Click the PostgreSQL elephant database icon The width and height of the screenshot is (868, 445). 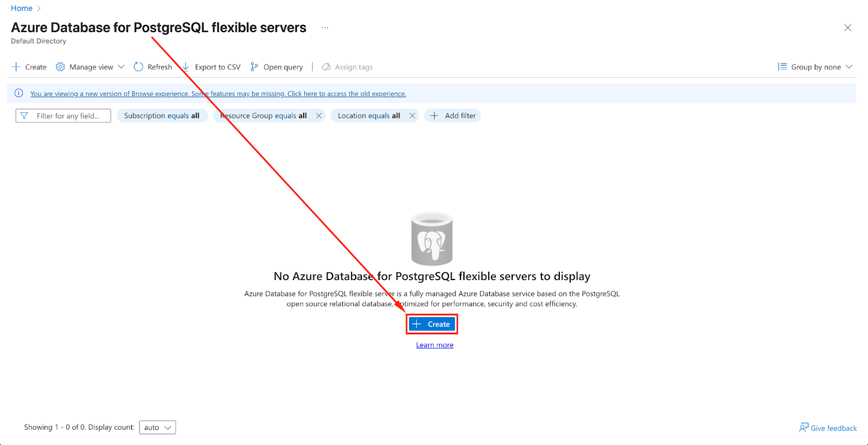tap(432, 239)
